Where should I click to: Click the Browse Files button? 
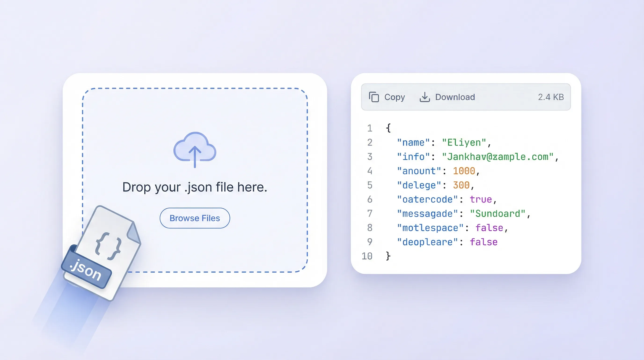click(x=194, y=218)
